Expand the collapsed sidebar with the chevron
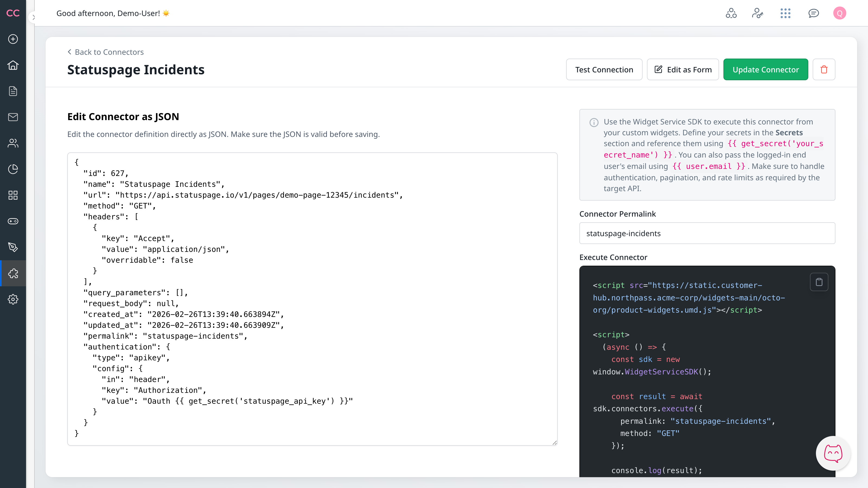868x488 pixels. pos(34,18)
